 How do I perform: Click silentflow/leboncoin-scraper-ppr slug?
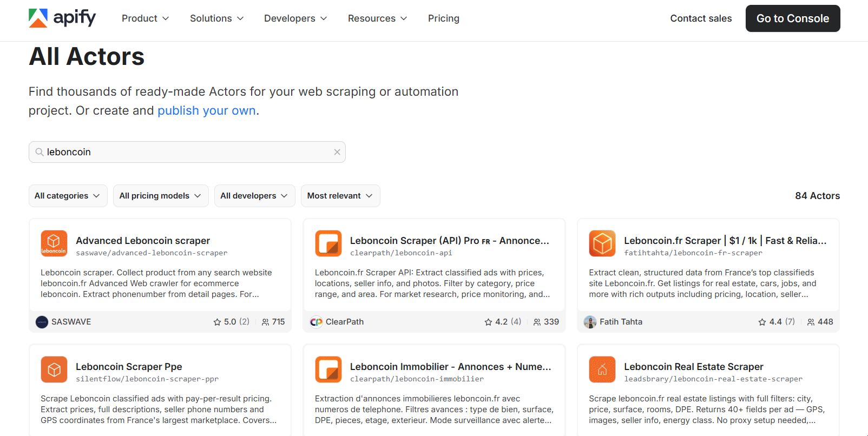147,379
